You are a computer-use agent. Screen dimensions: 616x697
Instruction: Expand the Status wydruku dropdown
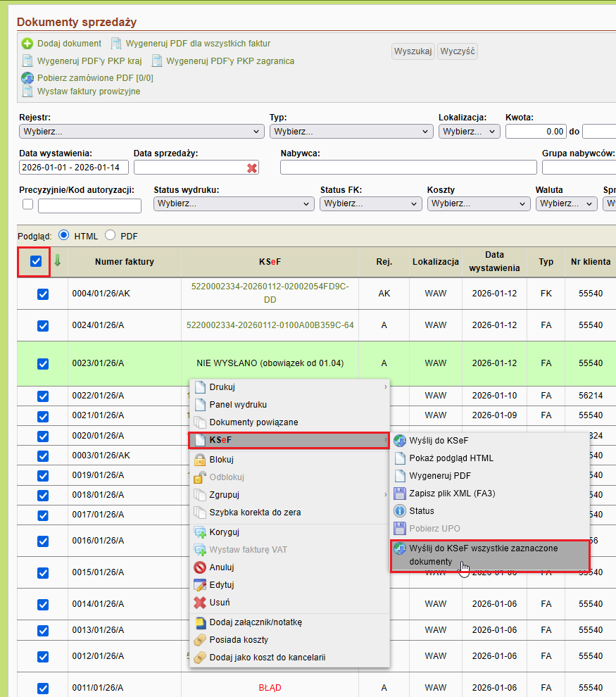[234, 203]
